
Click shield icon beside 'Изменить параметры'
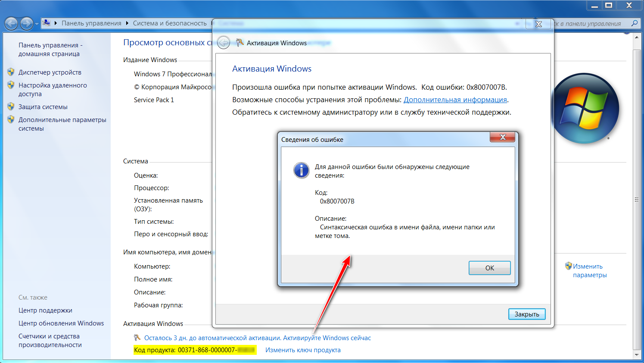(x=568, y=266)
